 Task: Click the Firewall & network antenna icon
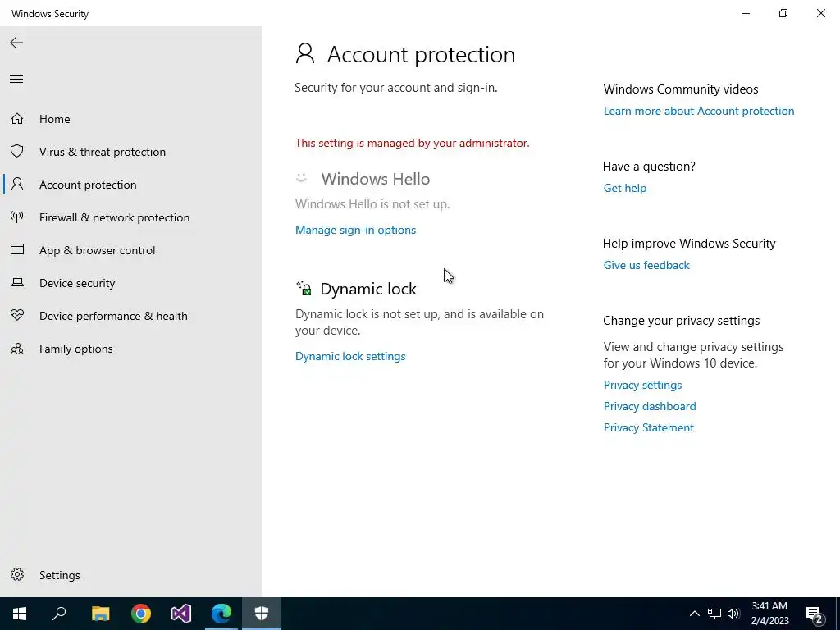[17, 217]
